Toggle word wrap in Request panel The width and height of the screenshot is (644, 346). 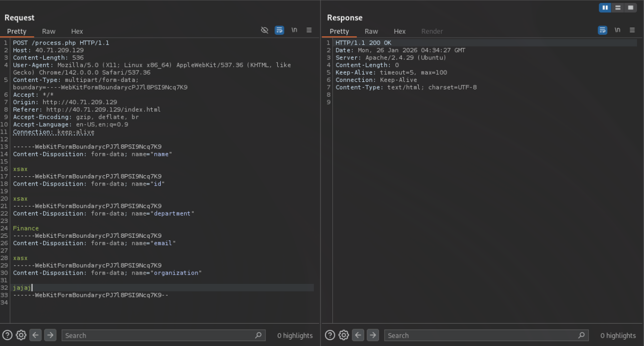(279, 30)
